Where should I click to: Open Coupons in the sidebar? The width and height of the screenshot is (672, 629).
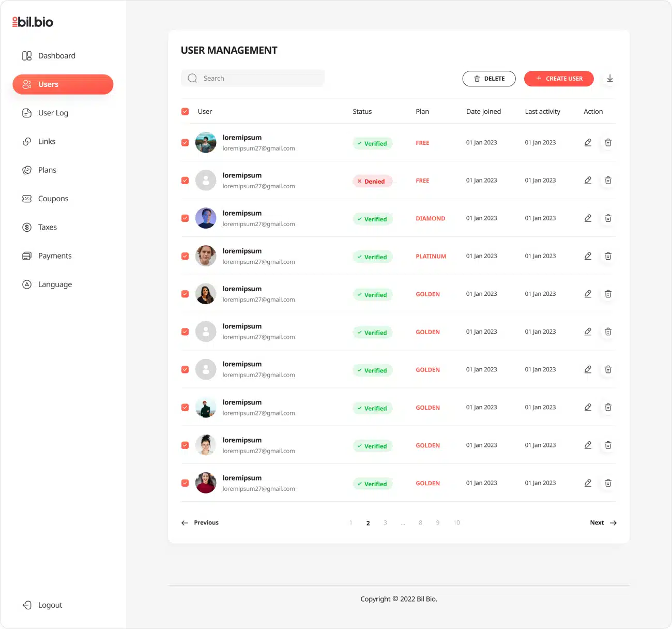click(53, 199)
